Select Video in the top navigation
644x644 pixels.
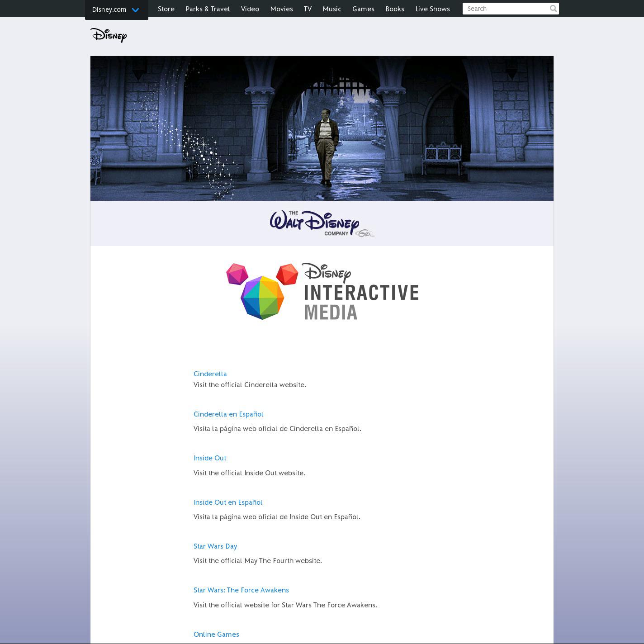click(x=250, y=9)
